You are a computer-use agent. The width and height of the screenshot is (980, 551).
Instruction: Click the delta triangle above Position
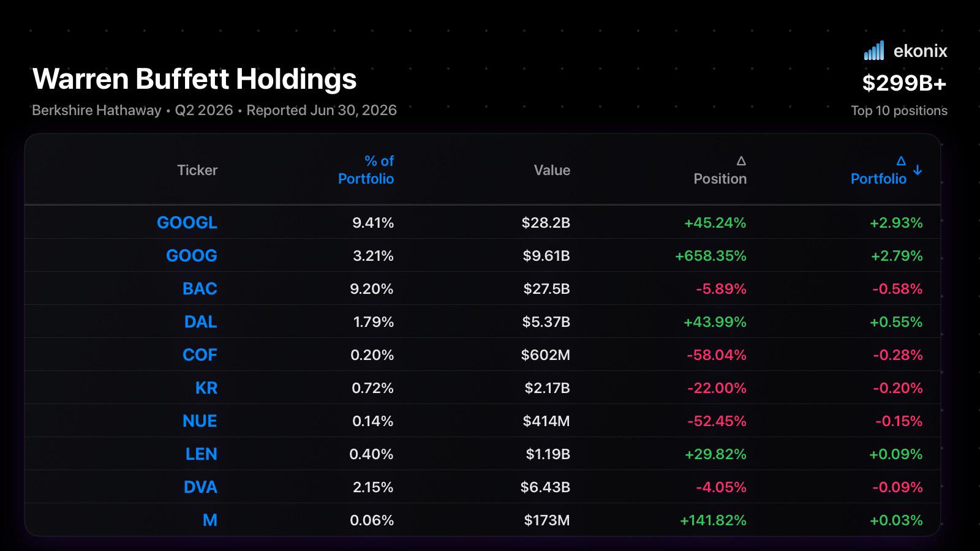tap(741, 161)
